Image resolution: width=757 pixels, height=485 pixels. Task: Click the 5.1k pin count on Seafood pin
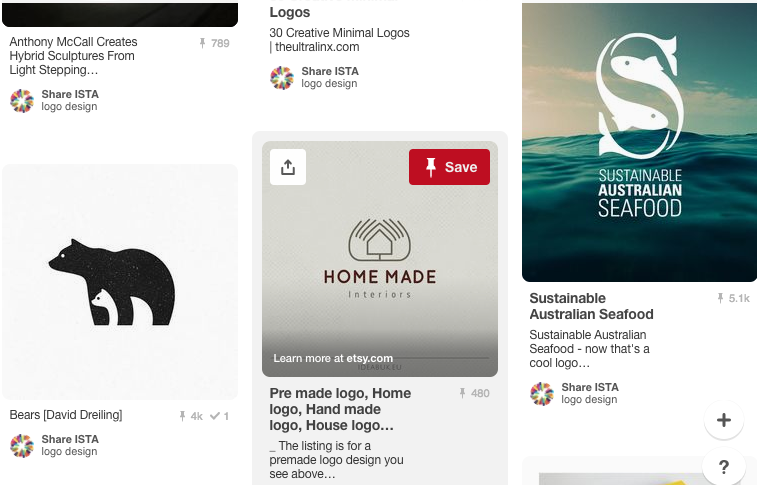[x=734, y=298]
